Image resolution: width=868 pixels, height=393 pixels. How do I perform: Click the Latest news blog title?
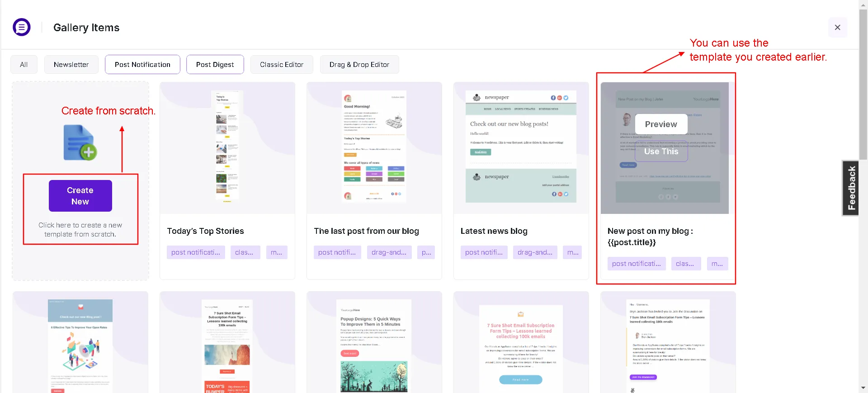tap(494, 231)
